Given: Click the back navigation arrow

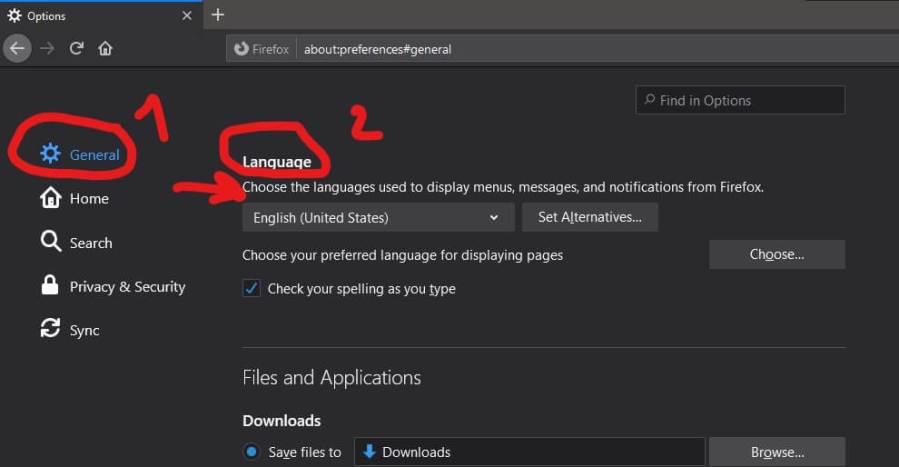Looking at the screenshot, I should [17, 48].
